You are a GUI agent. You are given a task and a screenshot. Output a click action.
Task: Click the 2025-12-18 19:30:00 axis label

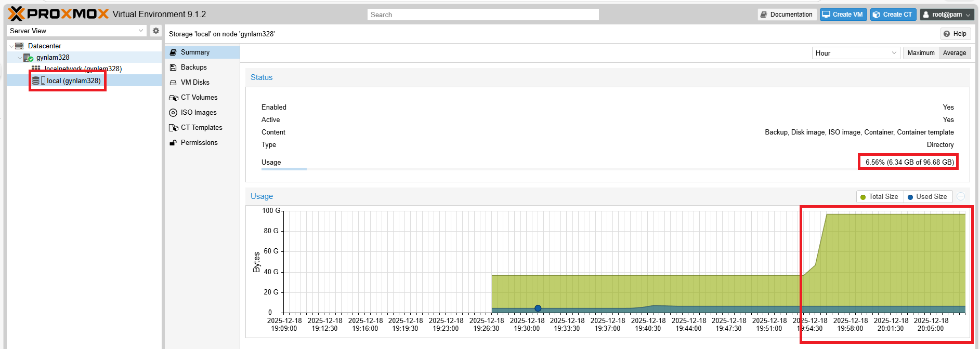527,325
